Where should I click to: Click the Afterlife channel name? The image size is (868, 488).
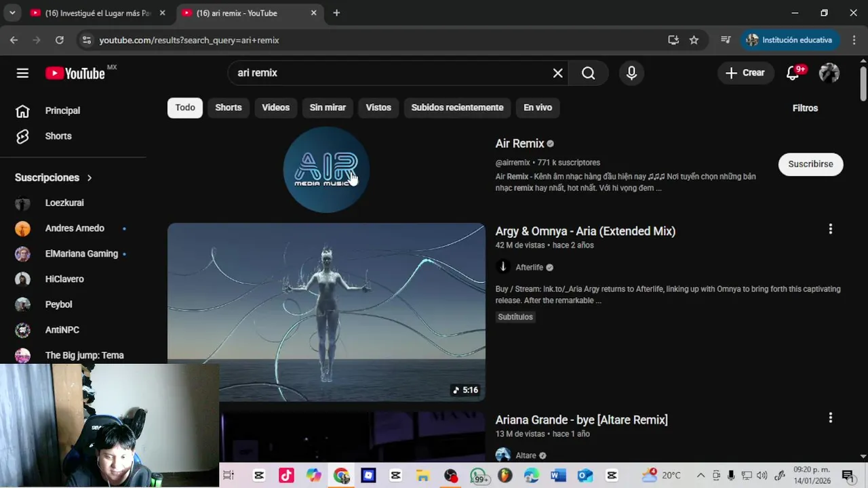coord(529,267)
